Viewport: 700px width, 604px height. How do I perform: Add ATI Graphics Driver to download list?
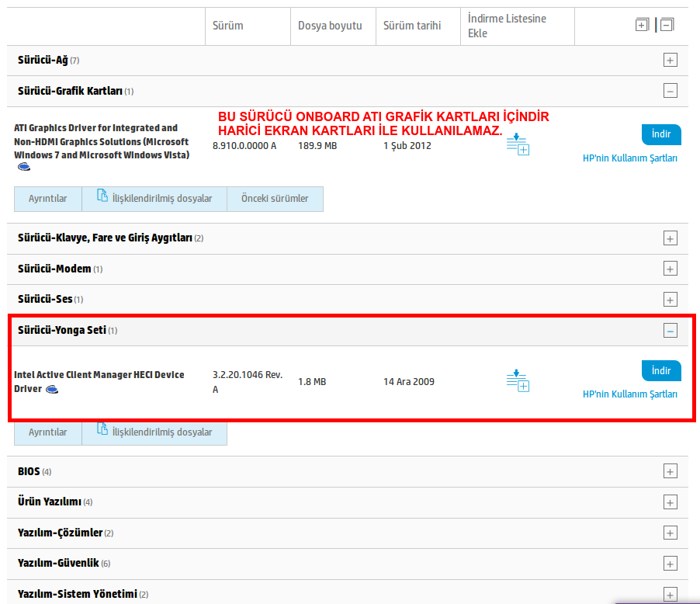[x=518, y=144]
